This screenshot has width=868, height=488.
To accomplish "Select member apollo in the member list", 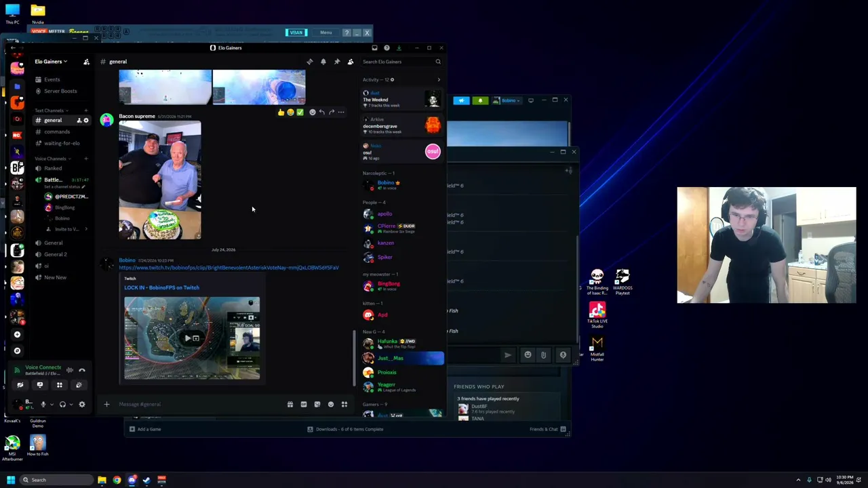I will 402,214.
